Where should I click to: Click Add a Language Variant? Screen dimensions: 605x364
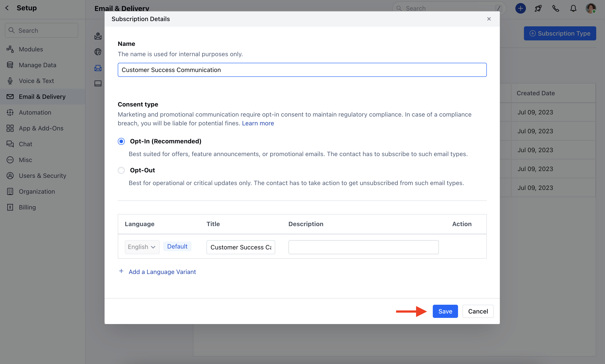(162, 272)
